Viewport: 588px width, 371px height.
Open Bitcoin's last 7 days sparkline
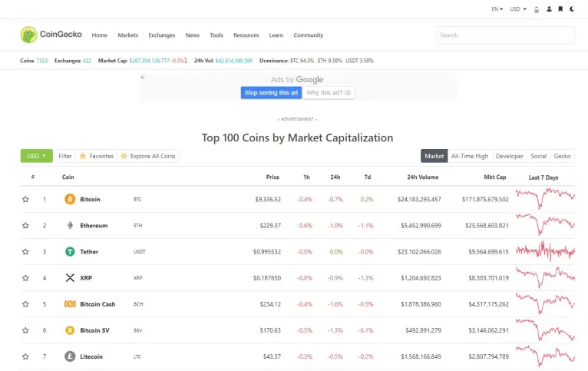545,198
